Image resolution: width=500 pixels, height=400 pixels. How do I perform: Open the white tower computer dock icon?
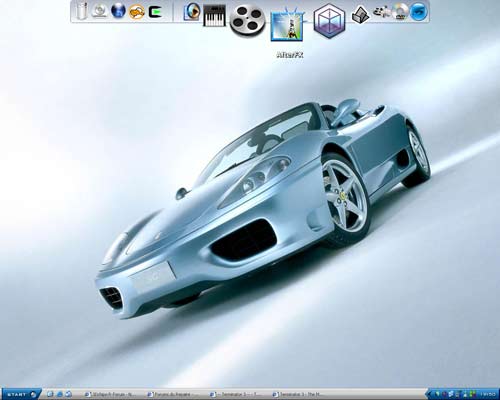point(81,11)
